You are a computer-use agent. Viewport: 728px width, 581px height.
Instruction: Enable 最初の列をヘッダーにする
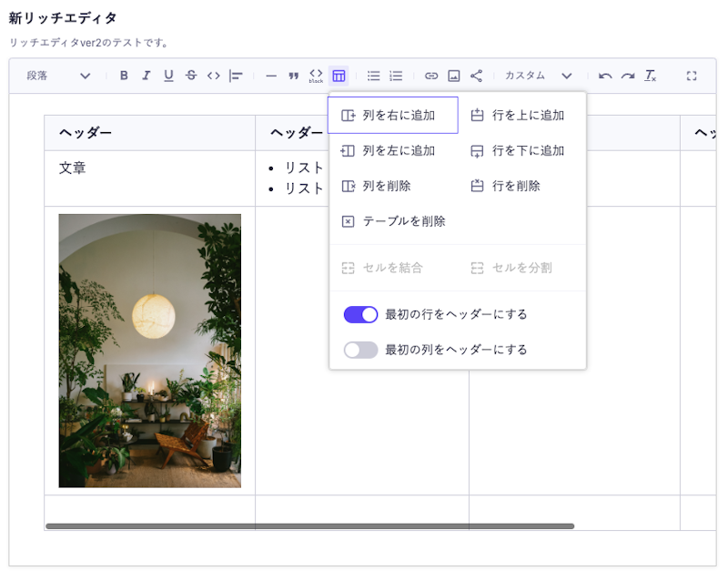click(x=360, y=349)
